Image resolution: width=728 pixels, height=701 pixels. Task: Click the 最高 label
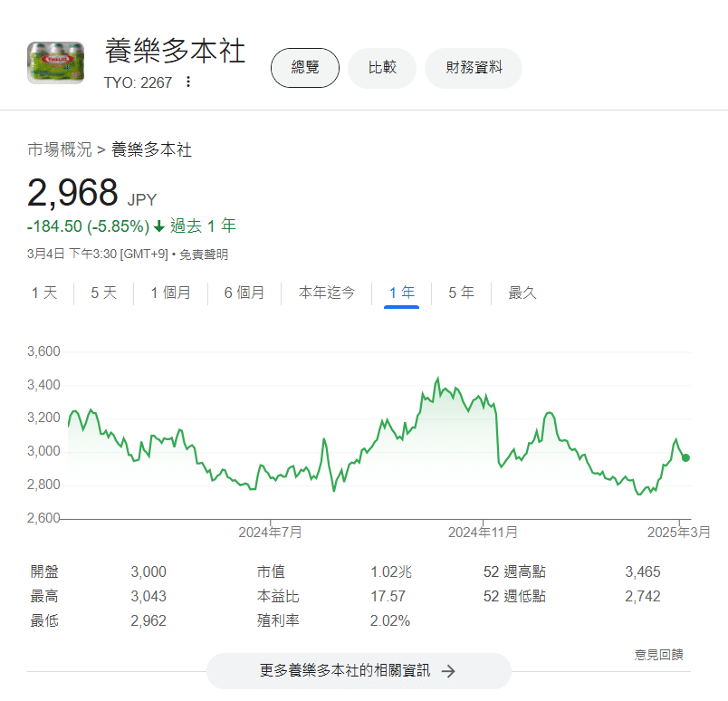tap(44, 597)
